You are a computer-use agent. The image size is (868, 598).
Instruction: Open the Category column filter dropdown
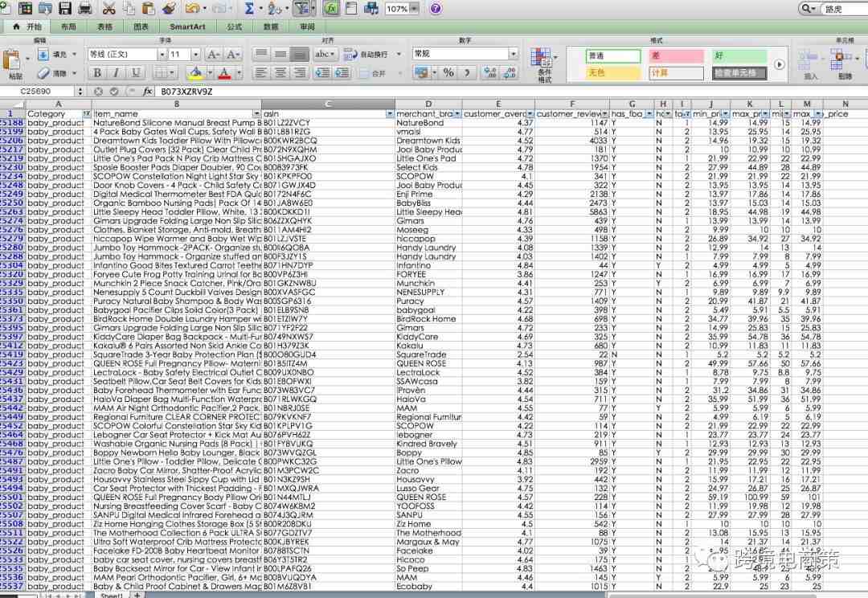pos(86,113)
